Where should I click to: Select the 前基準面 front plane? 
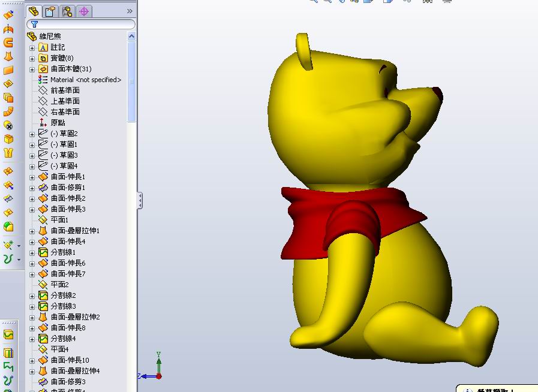tap(64, 90)
